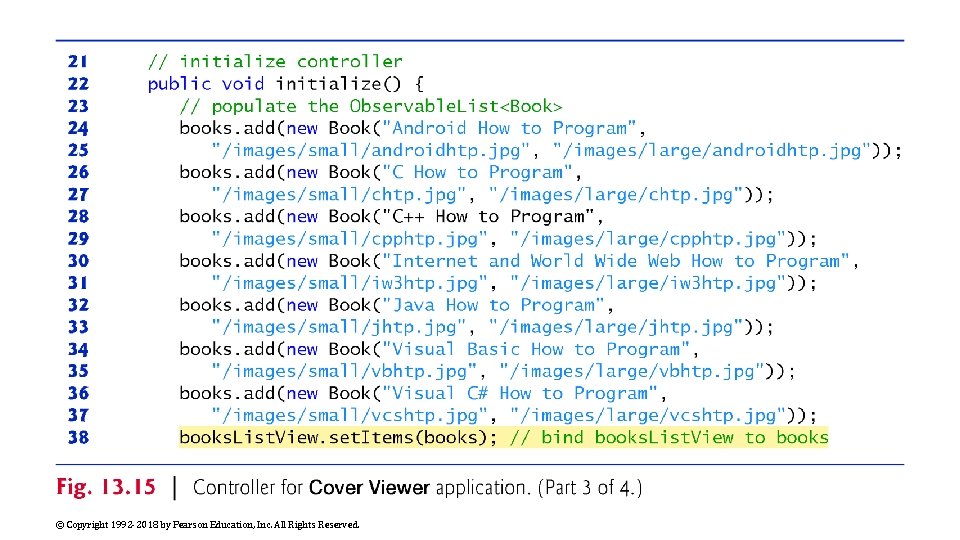Viewport: 960px width, 540px height.
Task: Click "/images/small/vbhtp.jpg" path
Action: click(x=344, y=371)
